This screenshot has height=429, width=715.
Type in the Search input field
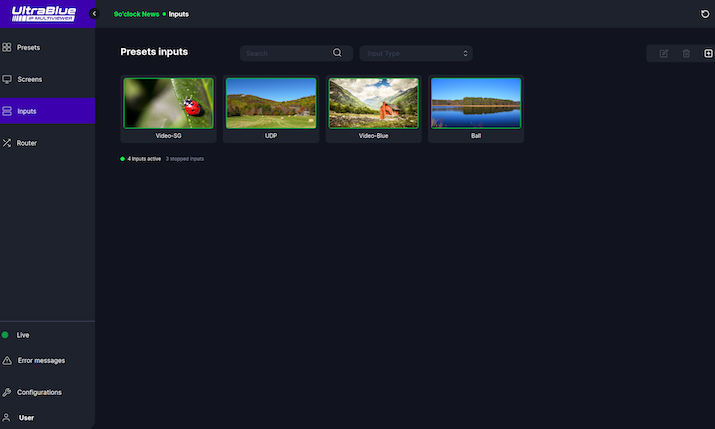coord(287,53)
